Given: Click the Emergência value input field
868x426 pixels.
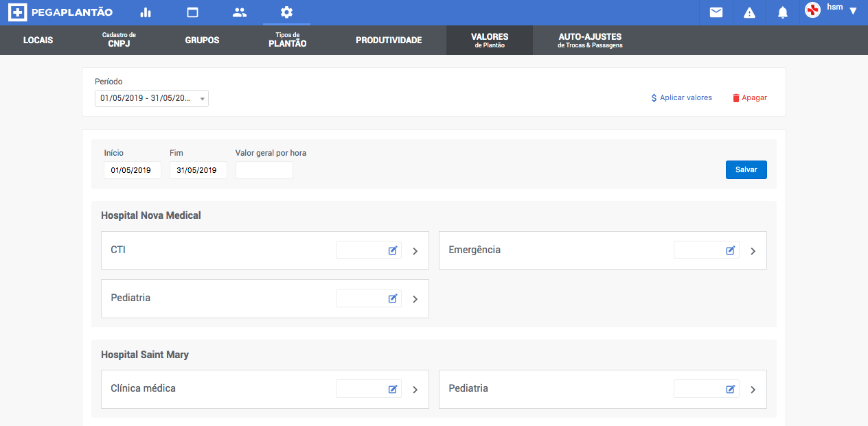Looking at the screenshot, I should point(707,250).
